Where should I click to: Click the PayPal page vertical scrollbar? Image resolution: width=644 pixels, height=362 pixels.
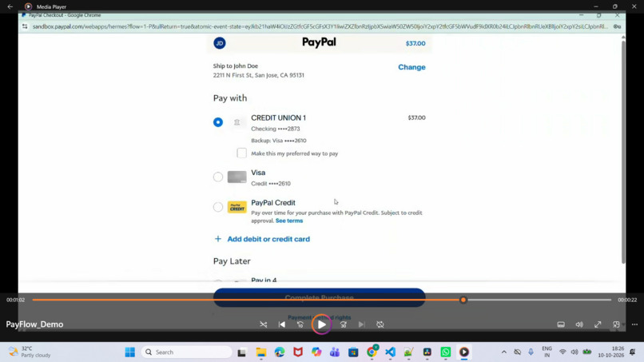(623, 152)
